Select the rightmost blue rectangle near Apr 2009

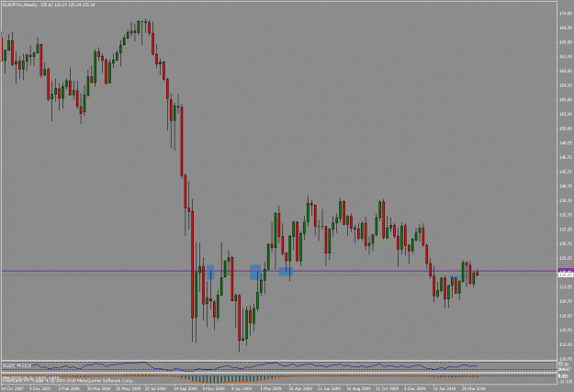[286, 272]
